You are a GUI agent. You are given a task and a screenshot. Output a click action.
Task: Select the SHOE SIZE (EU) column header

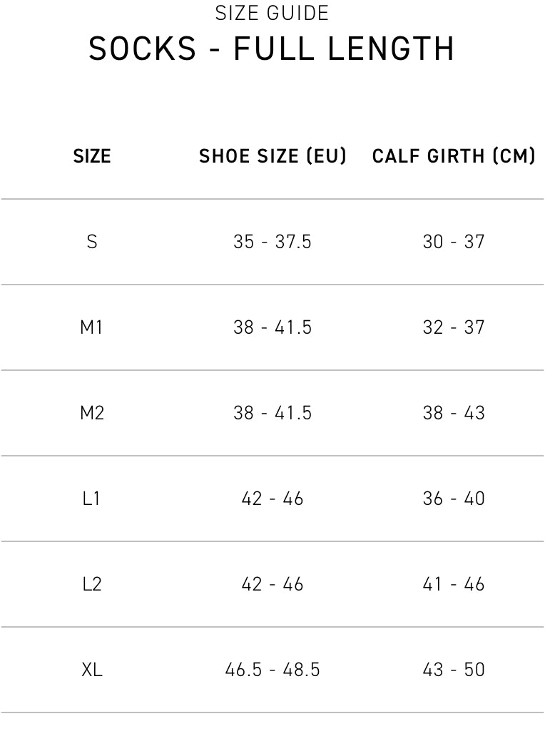point(272,156)
